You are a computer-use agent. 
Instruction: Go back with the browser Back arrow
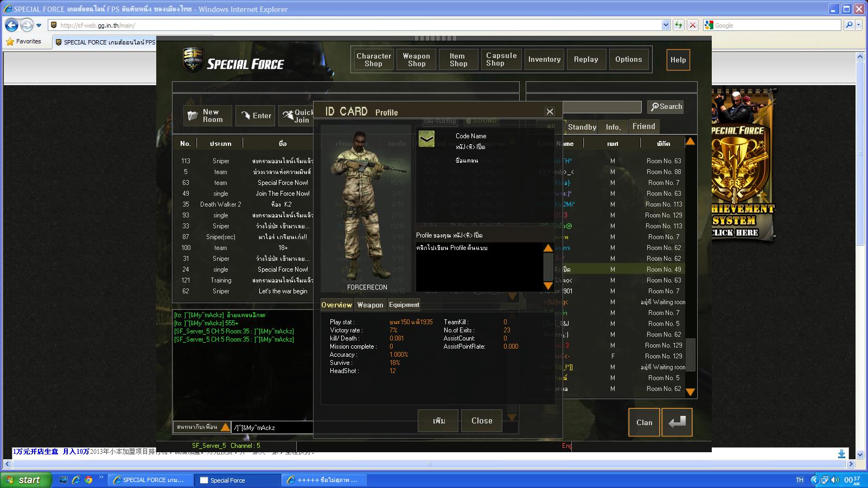pos(11,25)
